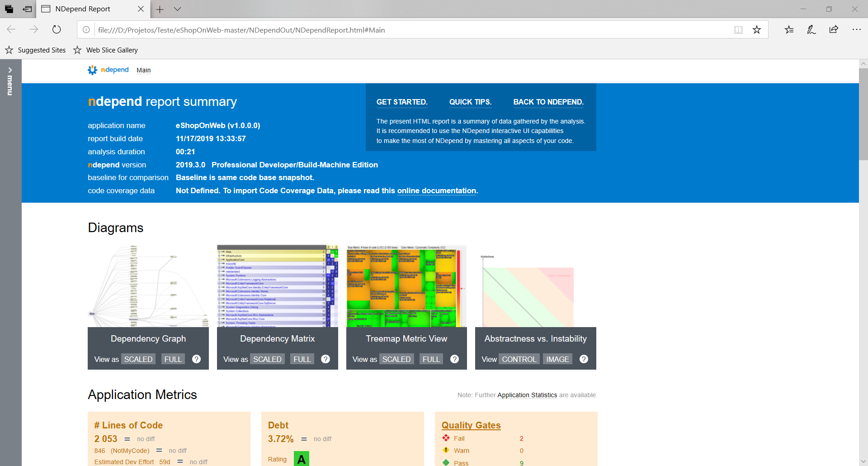Click 'Estimated Dev Effort' text

click(124, 462)
